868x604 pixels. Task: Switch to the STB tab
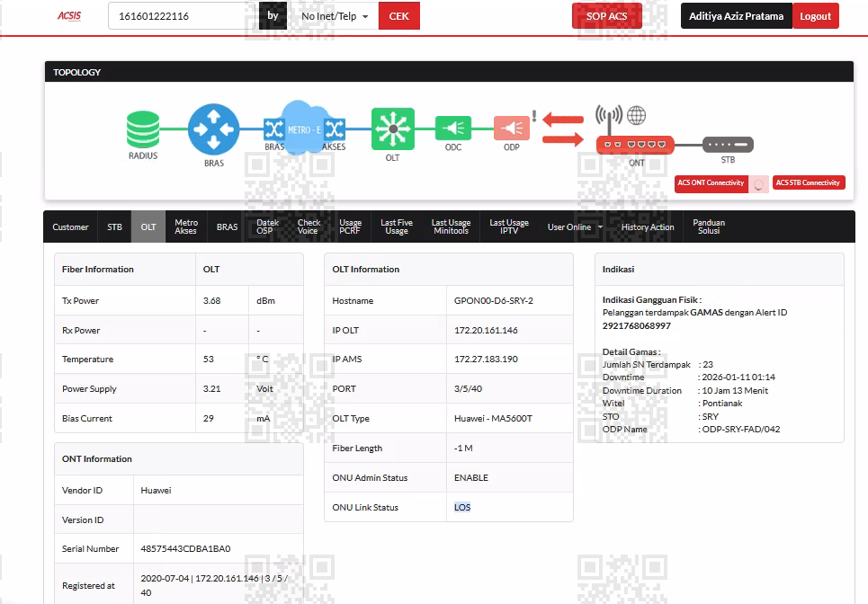coord(114,226)
